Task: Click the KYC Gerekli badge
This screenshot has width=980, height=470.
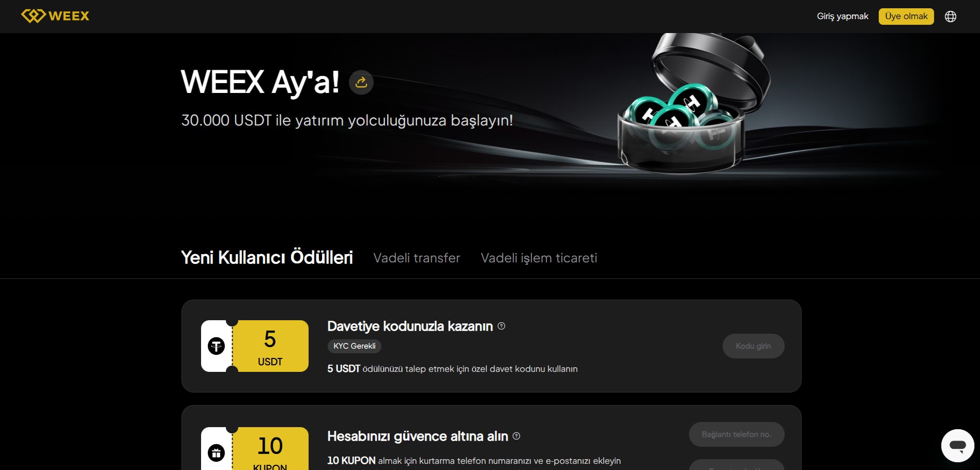Action: pyautogui.click(x=355, y=346)
